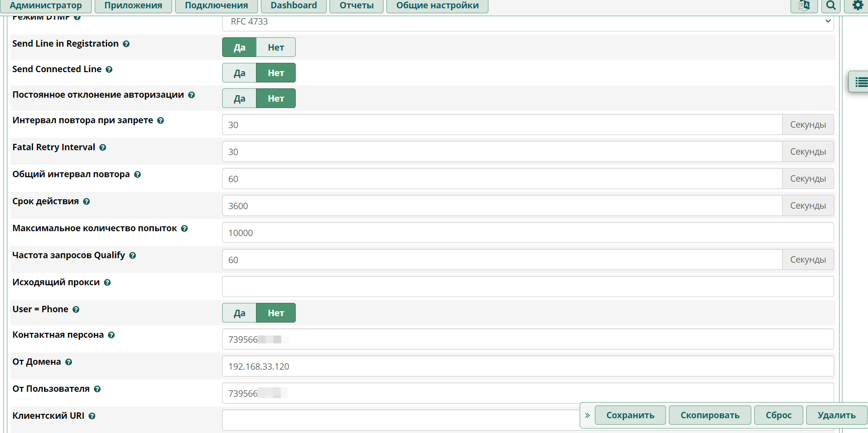
Task: Open the list panel icon on the right edge
Action: [861, 82]
